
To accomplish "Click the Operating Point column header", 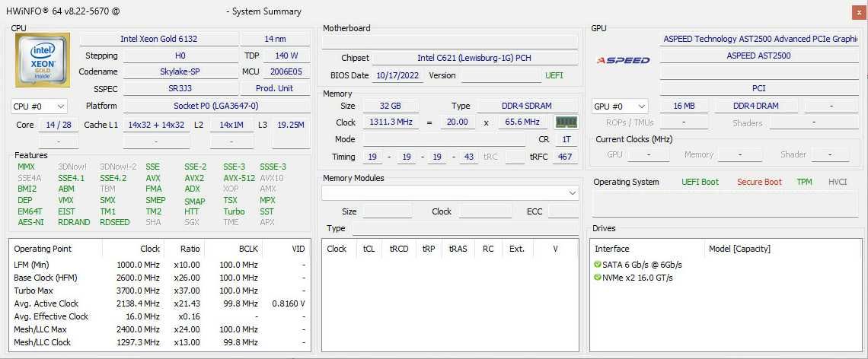I will coord(56,249).
